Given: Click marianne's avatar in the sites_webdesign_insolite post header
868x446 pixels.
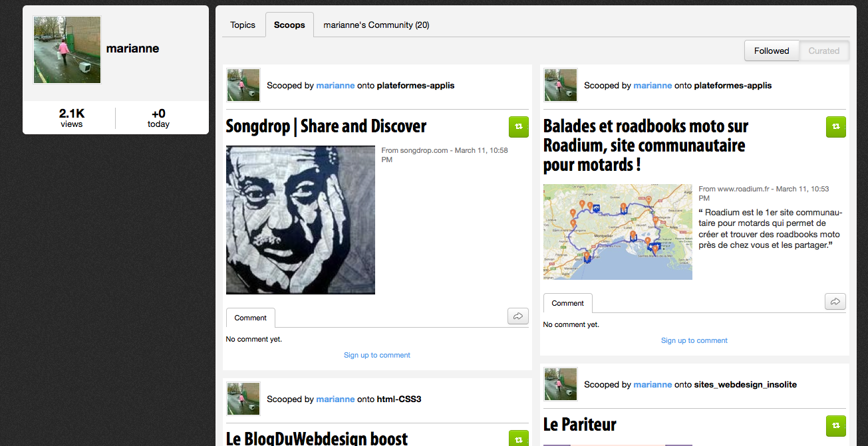Looking at the screenshot, I should [561, 384].
